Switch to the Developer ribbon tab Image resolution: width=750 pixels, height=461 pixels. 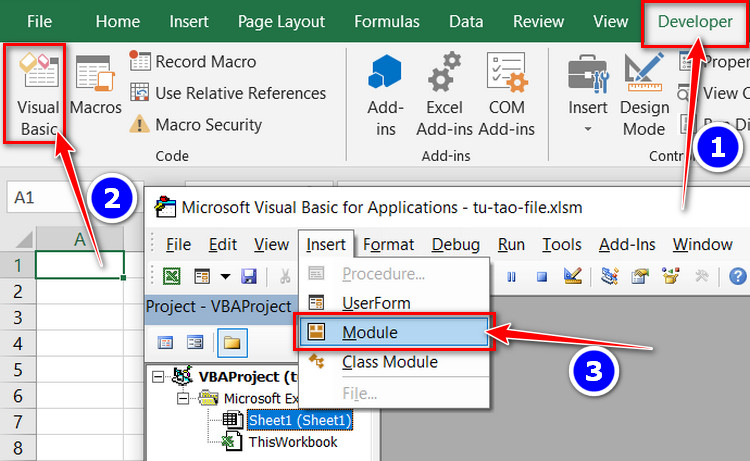(x=695, y=22)
